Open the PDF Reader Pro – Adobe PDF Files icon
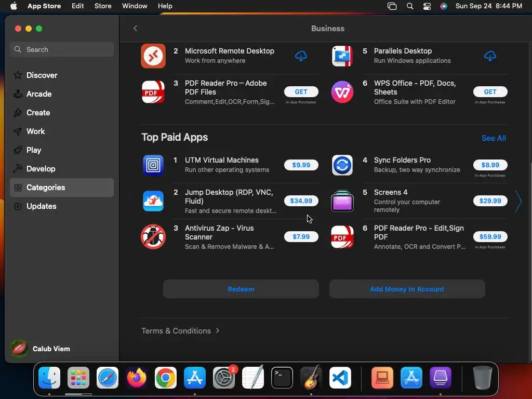 coord(153,91)
